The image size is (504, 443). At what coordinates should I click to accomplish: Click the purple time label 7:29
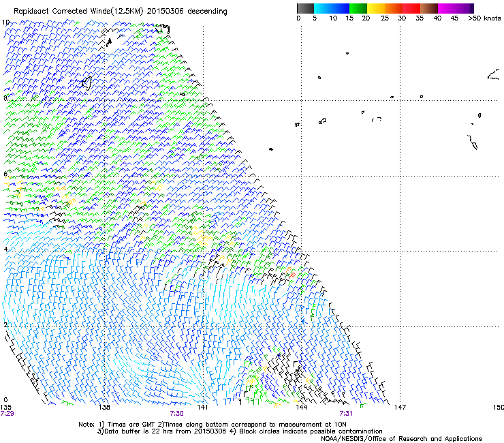click(7, 414)
